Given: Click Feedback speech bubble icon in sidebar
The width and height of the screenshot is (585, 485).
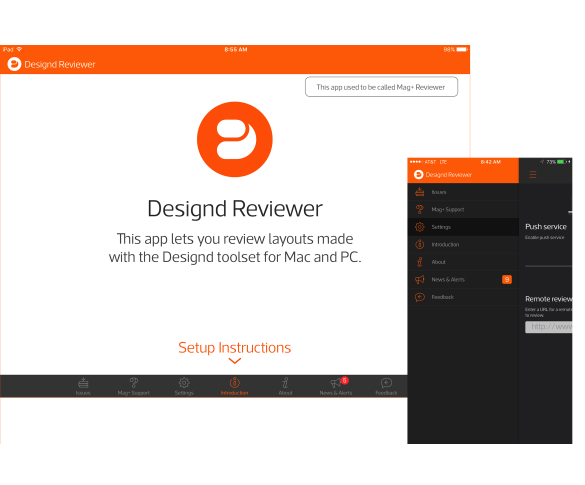Looking at the screenshot, I should coord(420,297).
